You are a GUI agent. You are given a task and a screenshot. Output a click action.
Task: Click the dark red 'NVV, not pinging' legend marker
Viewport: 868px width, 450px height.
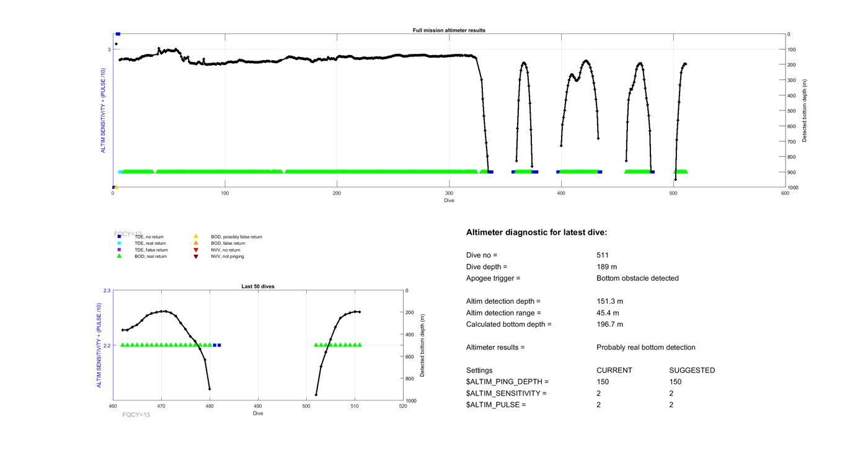[196, 256]
